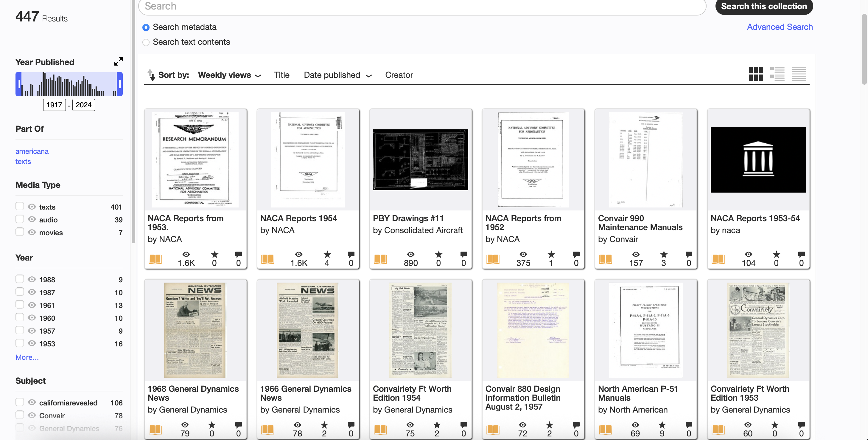Click views eye on NACA Reports 1954 card
Screen dimensions: 868x440
pos(299,254)
